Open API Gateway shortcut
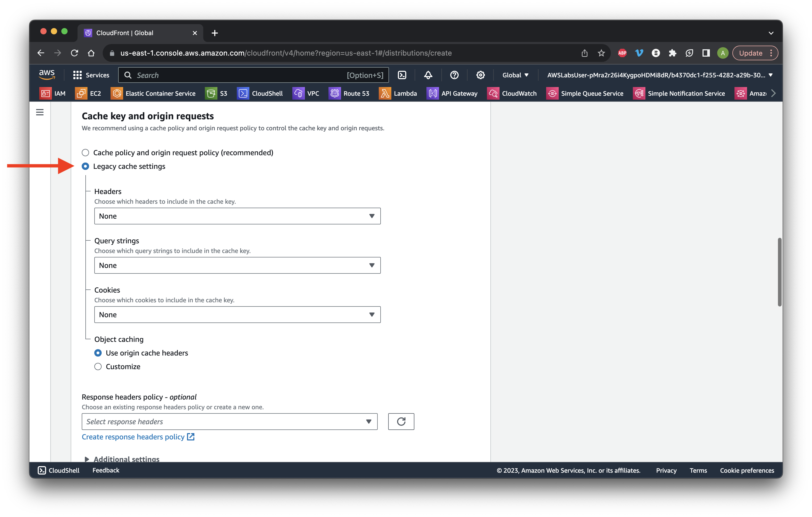Image resolution: width=812 pixels, height=517 pixels. click(452, 94)
